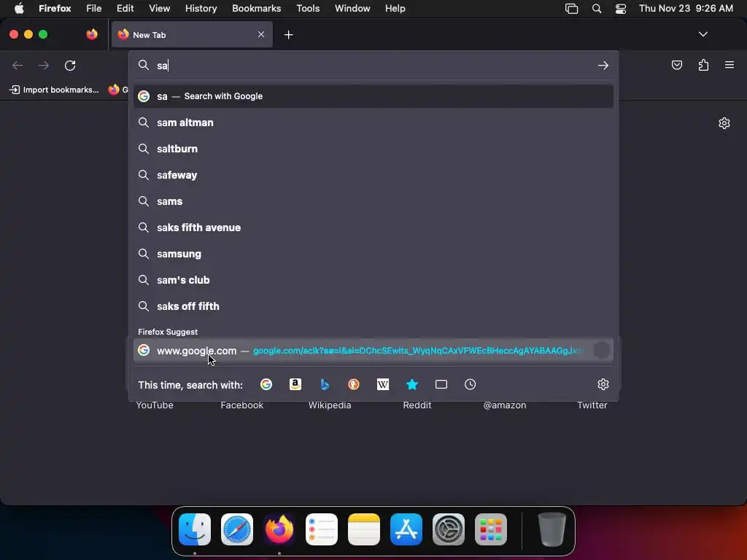The width and height of the screenshot is (747, 560).
Task: Search this time with DuckDuckGo icon
Action: click(354, 384)
